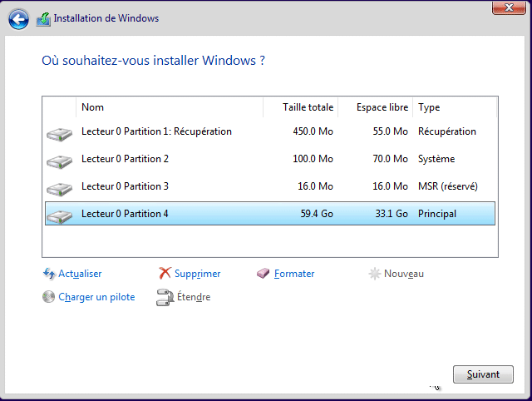Image resolution: width=532 pixels, height=401 pixels.
Task: Select Lecteur 0 Partition 1: Récupération
Action: pyautogui.click(x=156, y=131)
